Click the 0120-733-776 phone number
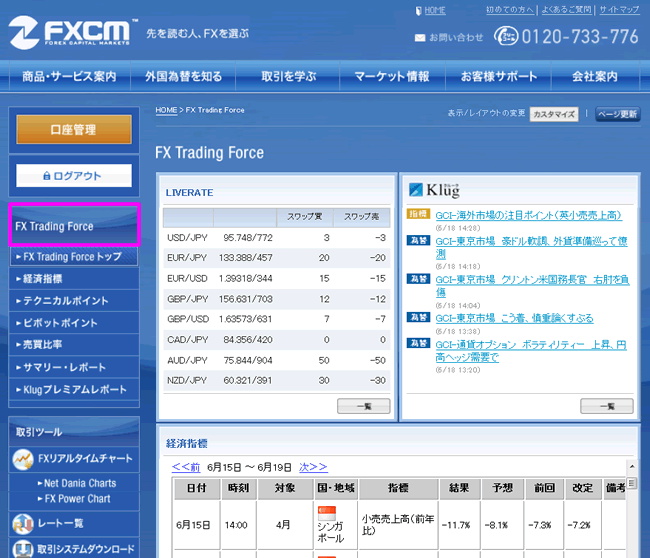 580,36
